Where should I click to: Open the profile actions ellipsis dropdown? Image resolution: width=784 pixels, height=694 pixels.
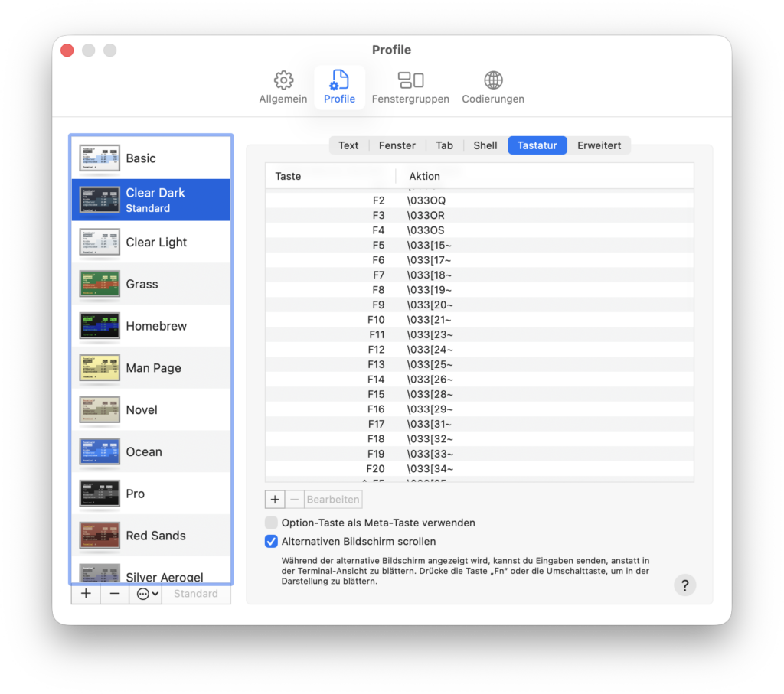coord(145,594)
